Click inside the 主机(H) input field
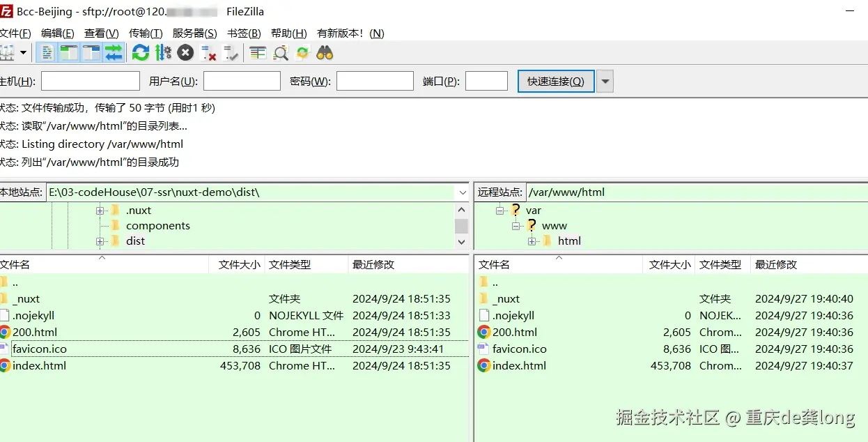The image size is (868, 442). coord(90,81)
